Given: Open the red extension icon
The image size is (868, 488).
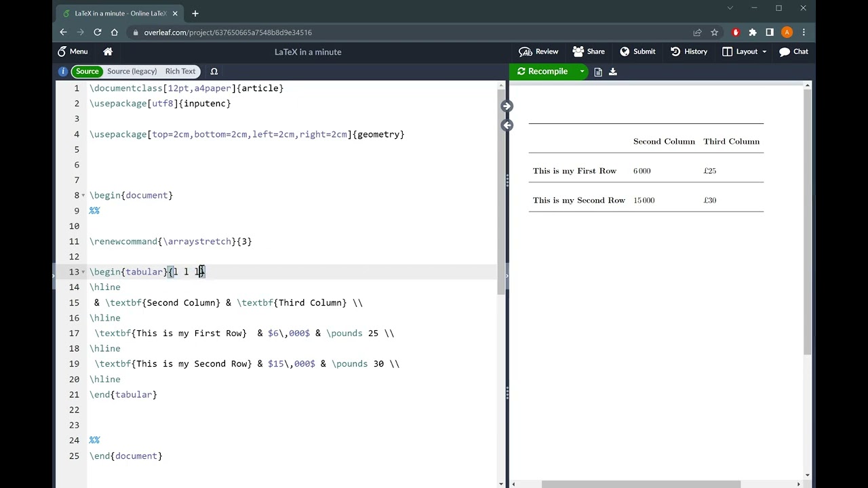Looking at the screenshot, I should (736, 32).
